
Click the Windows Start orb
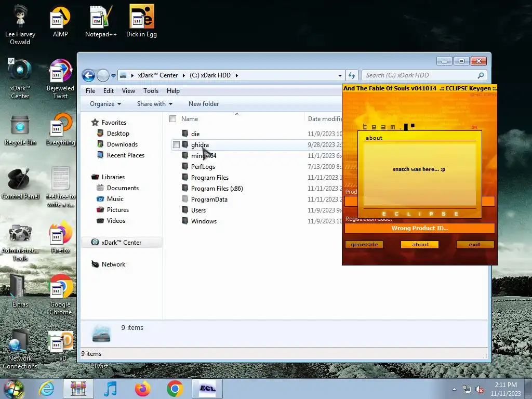coord(14,389)
